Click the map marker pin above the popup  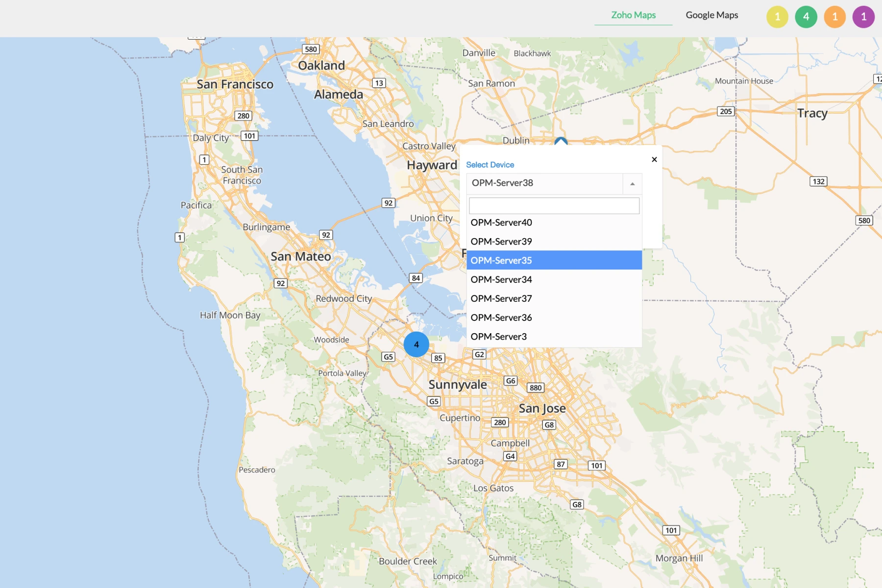(561, 141)
